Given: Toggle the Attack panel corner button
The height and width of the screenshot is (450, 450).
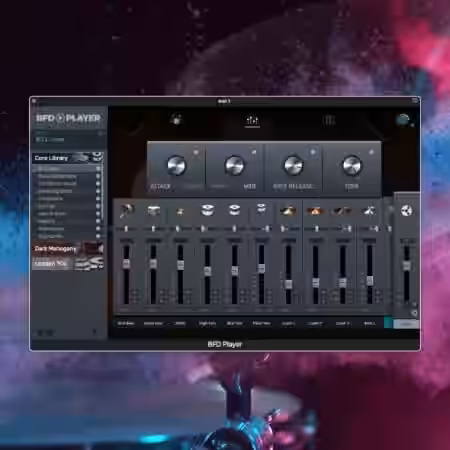Looking at the screenshot, I should [x=196, y=152].
